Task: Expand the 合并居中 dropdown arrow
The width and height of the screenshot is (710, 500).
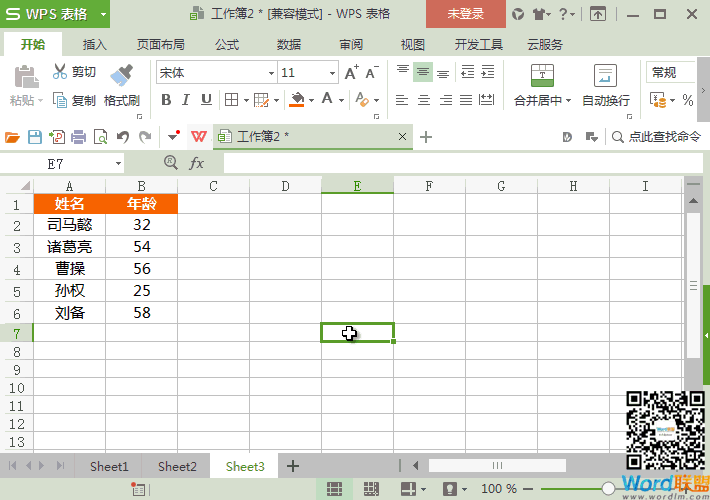Action: [x=568, y=100]
